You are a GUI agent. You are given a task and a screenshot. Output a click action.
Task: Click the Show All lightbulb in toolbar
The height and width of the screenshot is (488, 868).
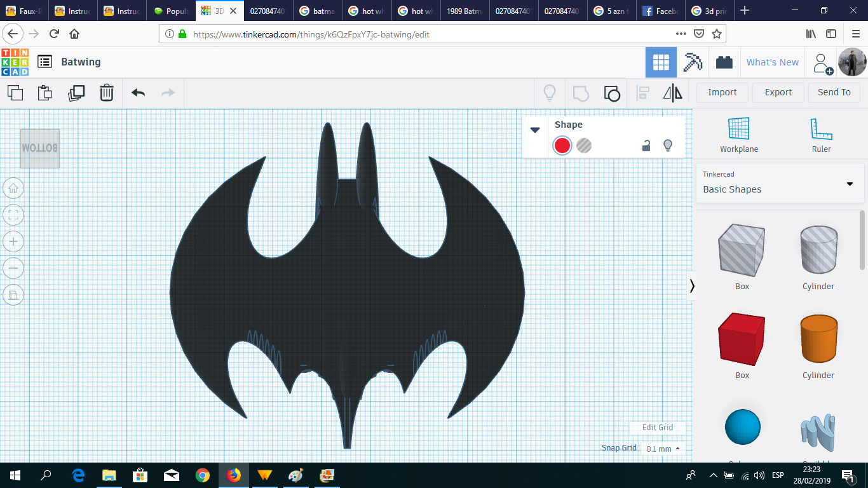[x=550, y=93]
